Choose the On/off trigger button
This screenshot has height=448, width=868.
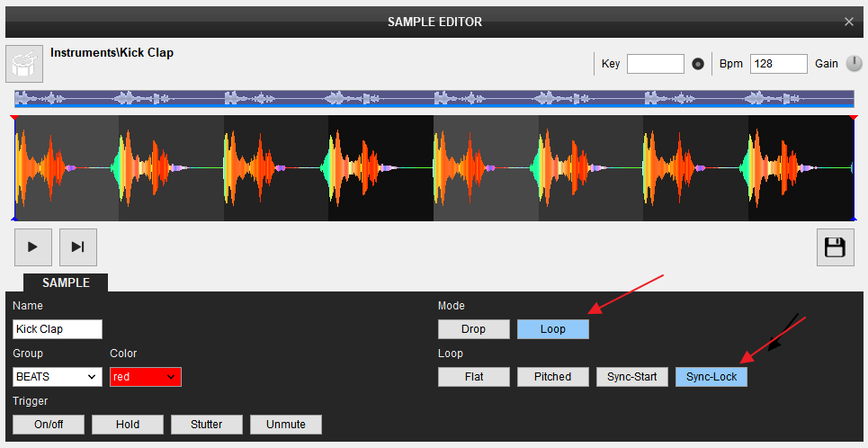[x=49, y=425]
